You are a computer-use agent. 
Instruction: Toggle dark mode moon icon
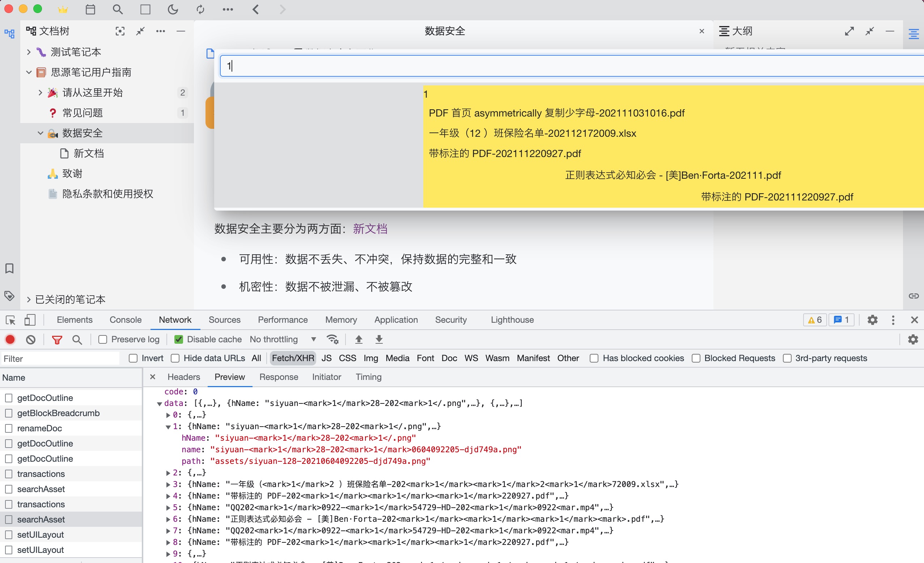coord(173,9)
